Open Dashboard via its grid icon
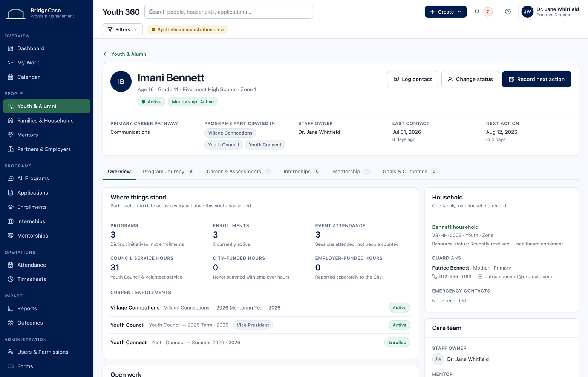588x377 pixels. point(11,48)
